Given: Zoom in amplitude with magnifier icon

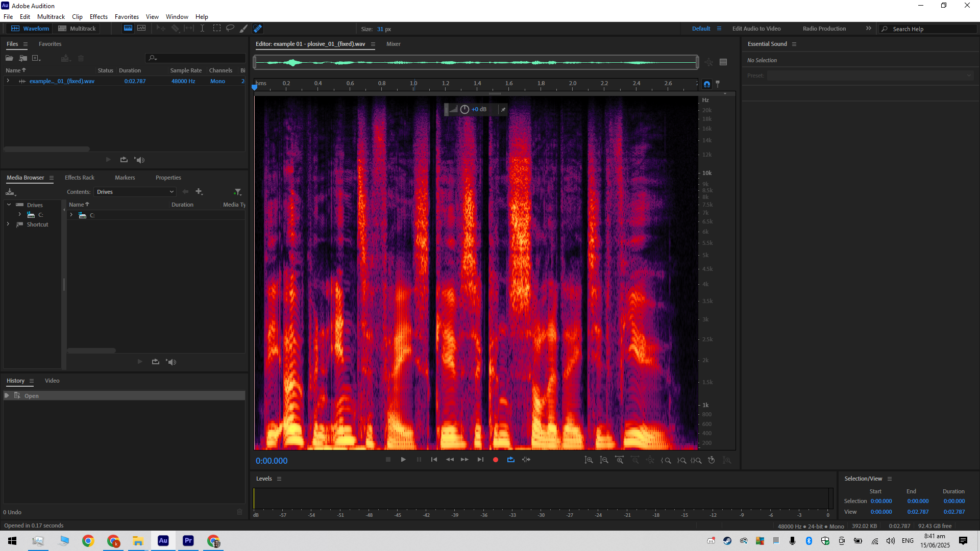Looking at the screenshot, I should (x=589, y=460).
